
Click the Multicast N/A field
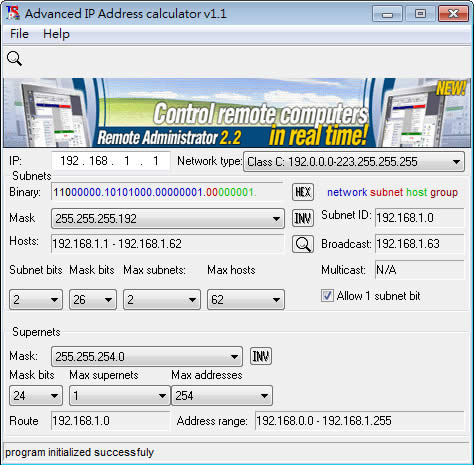(x=420, y=270)
